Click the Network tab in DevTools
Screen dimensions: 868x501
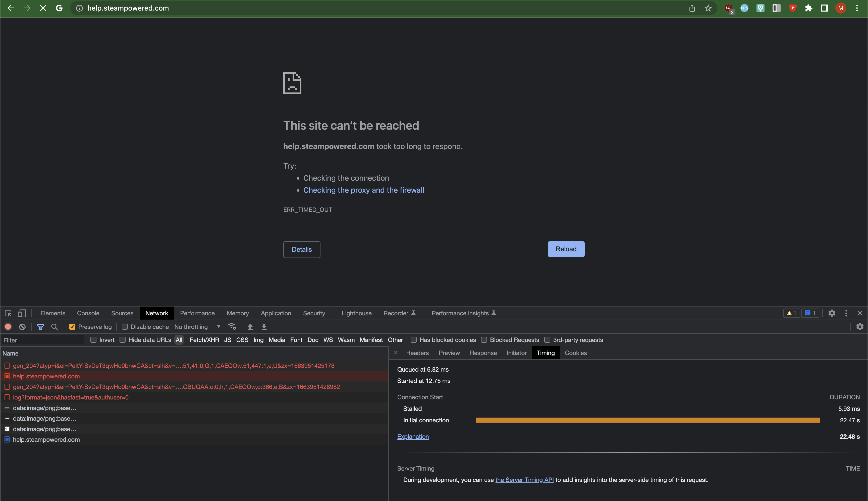point(157,313)
